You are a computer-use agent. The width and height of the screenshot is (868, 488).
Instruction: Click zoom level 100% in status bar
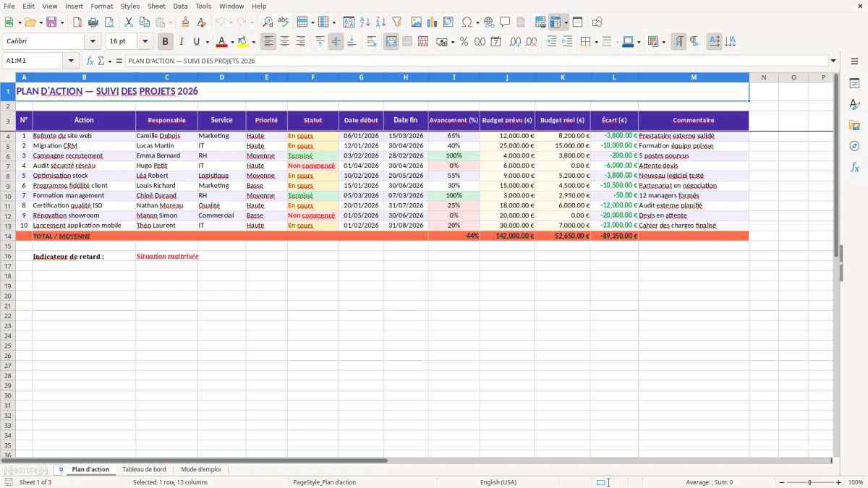856,482
